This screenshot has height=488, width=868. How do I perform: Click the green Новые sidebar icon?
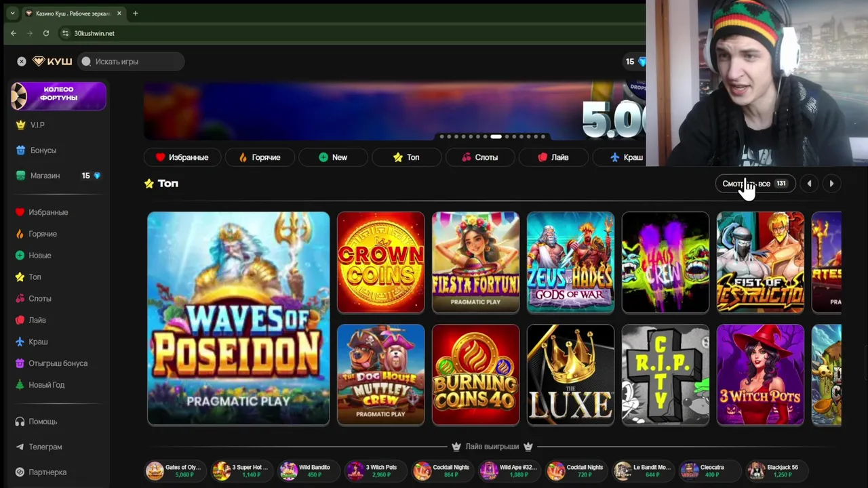(20, 256)
